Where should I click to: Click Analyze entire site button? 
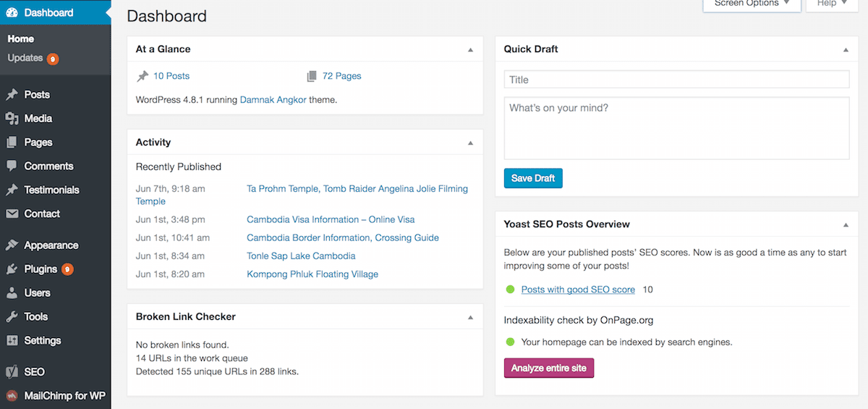pyautogui.click(x=549, y=368)
